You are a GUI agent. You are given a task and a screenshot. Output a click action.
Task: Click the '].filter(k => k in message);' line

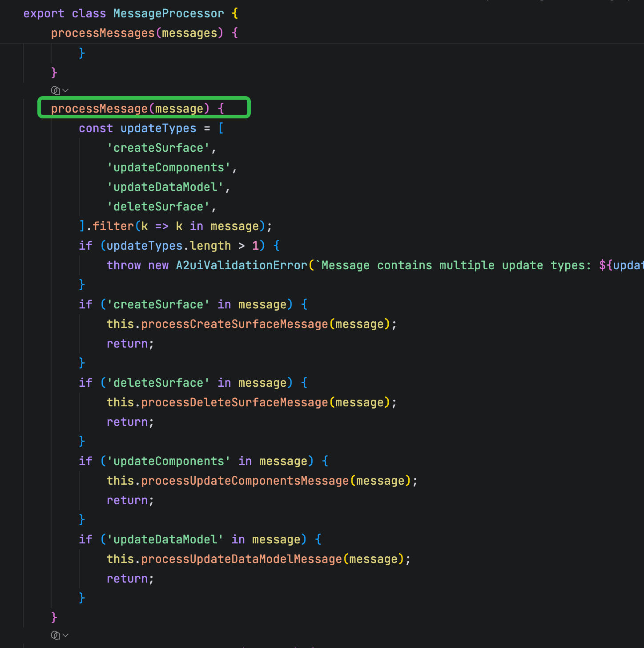[x=176, y=226]
